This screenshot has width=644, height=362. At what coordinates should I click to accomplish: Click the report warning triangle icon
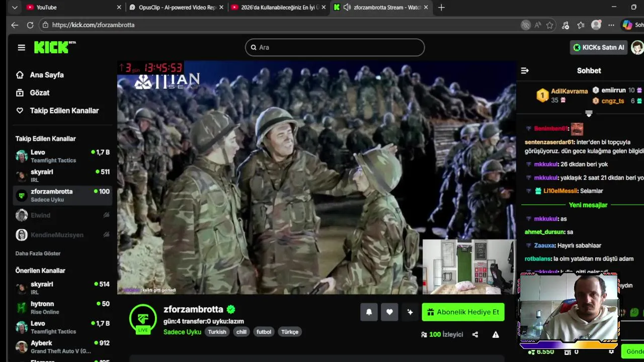coord(496,334)
